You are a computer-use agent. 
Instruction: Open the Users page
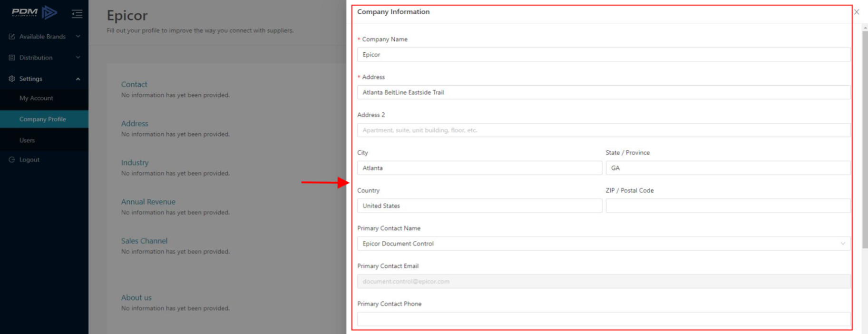44,140
